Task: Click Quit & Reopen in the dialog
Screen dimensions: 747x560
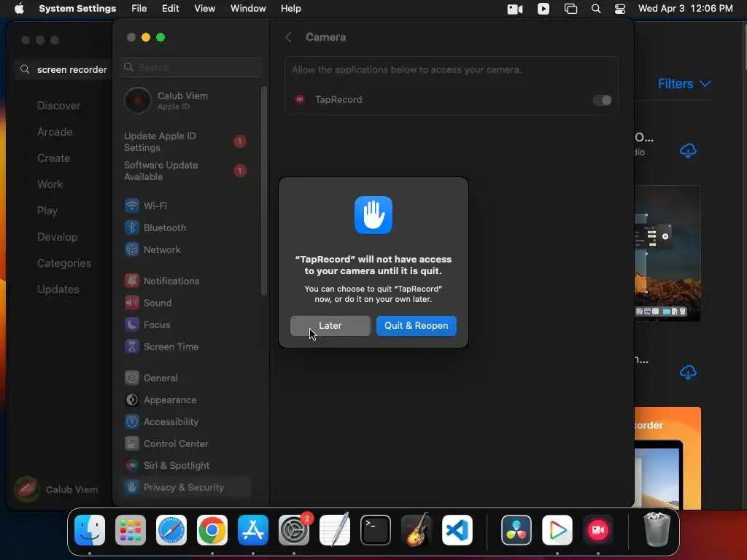Action: [x=417, y=326]
